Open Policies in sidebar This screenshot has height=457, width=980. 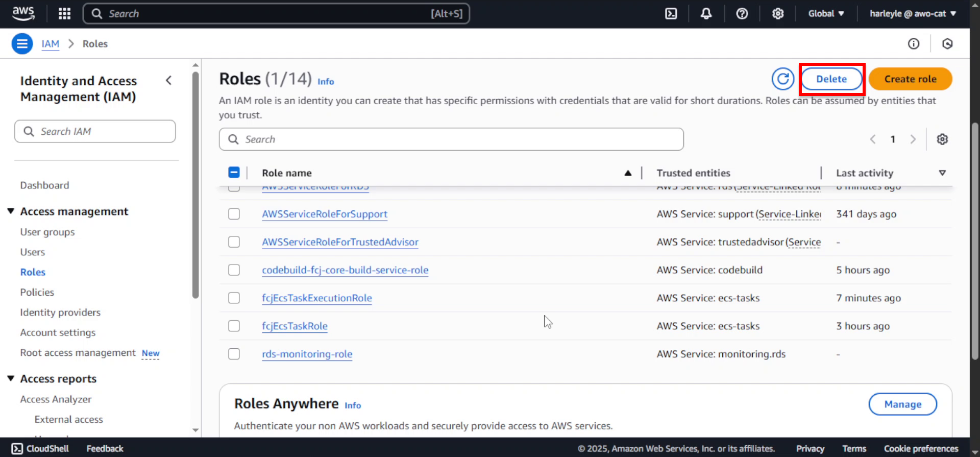[37, 292]
